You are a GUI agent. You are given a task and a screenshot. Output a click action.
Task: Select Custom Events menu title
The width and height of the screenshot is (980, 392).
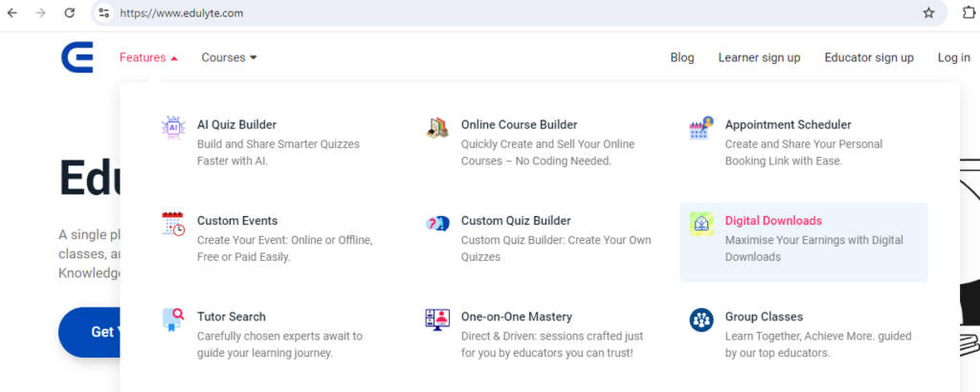coord(237,221)
